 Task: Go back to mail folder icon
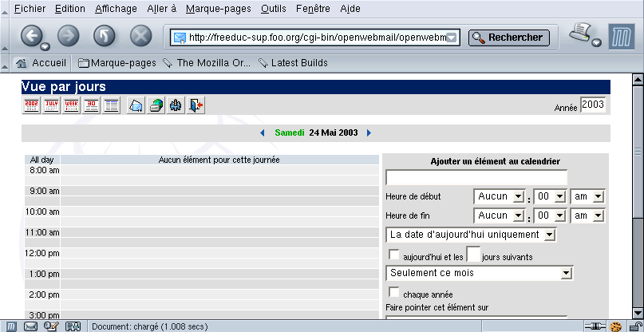tap(136, 105)
